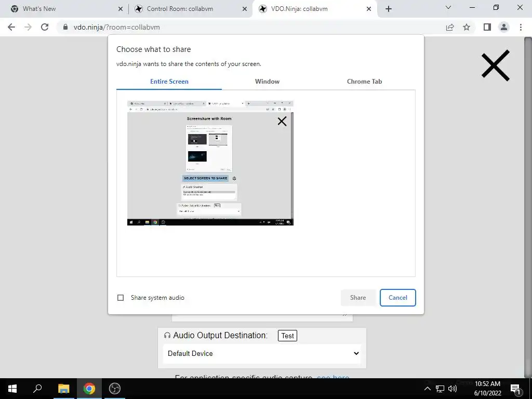
Task: Open the volume tray icon
Action: [x=453, y=389]
